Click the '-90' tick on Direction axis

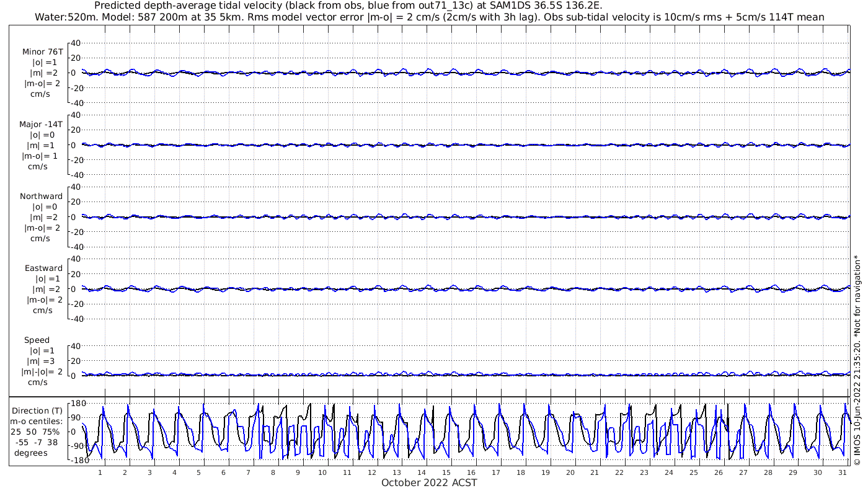(78, 446)
